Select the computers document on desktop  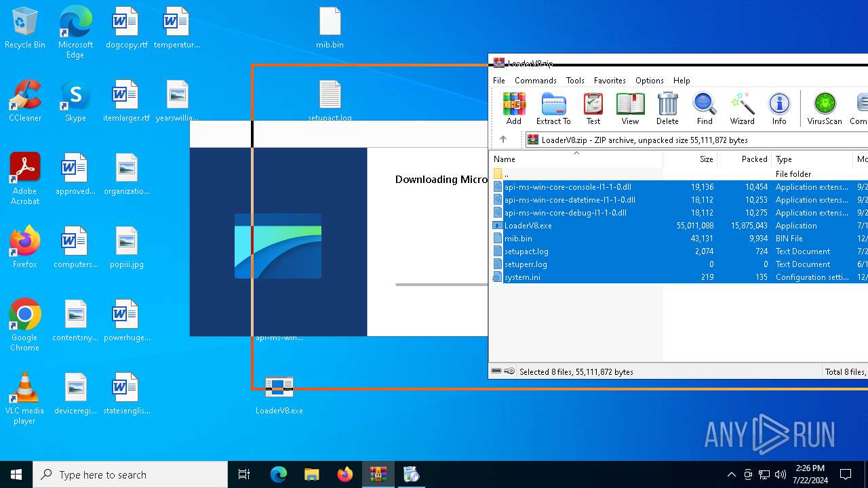[x=75, y=248]
